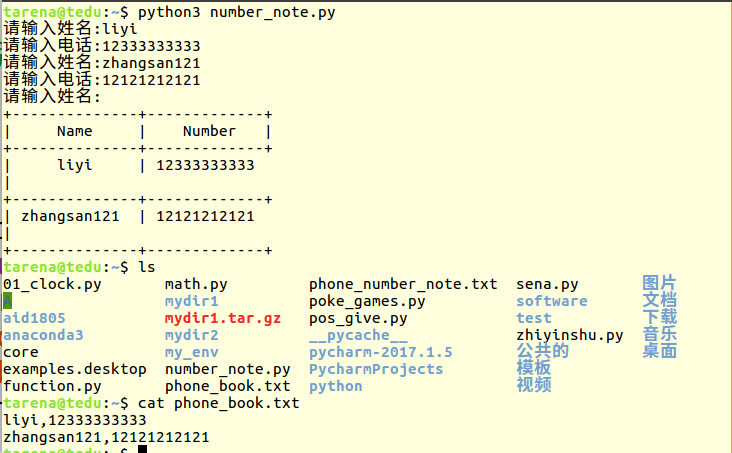Click the mydir1 directory name
This screenshot has height=453, width=732.
click(x=192, y=301)
